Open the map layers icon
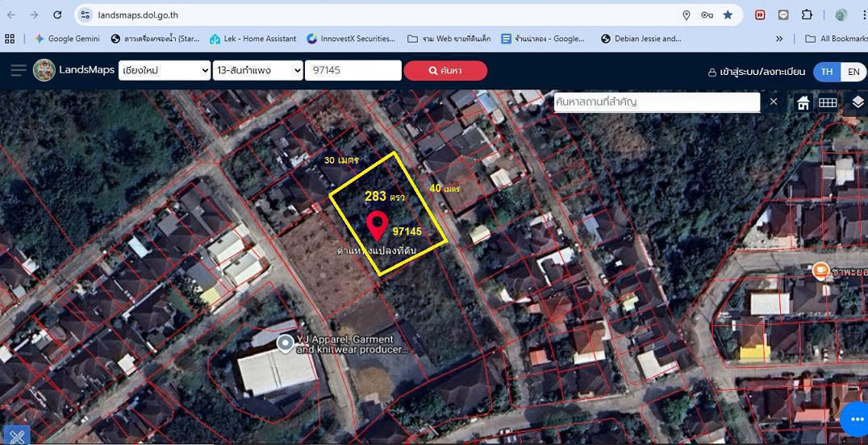This screenshot has width=868, height=445. click(857, 102)
